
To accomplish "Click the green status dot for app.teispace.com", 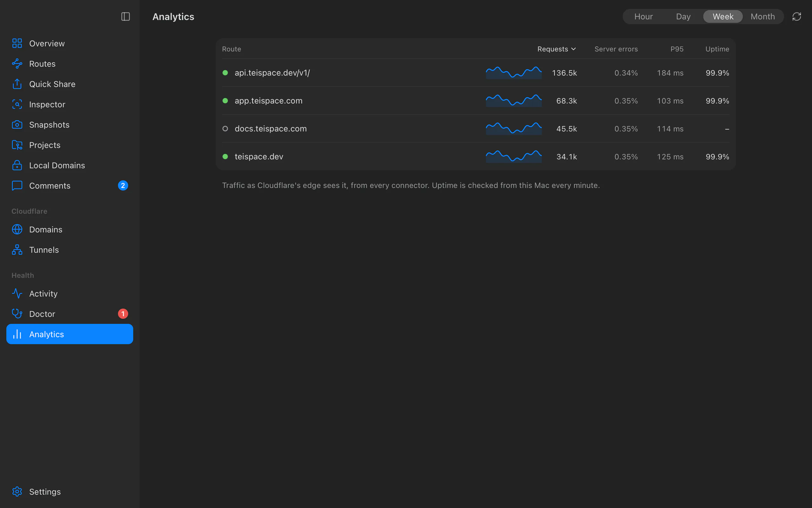I will pyautogui.click(x=225, y=100).
